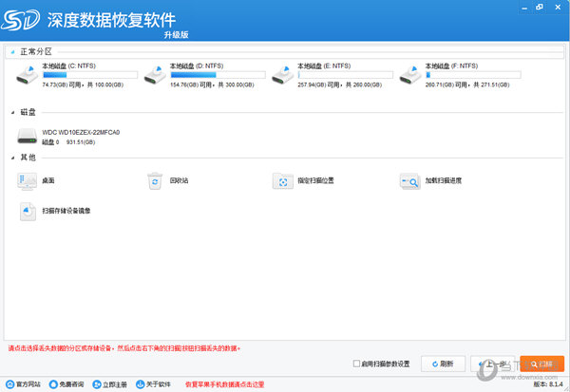Open the scan storage device image (扫描存储设备镜像) icon
This screenshot has width=570, height=392.
click(x=28, y=211)
